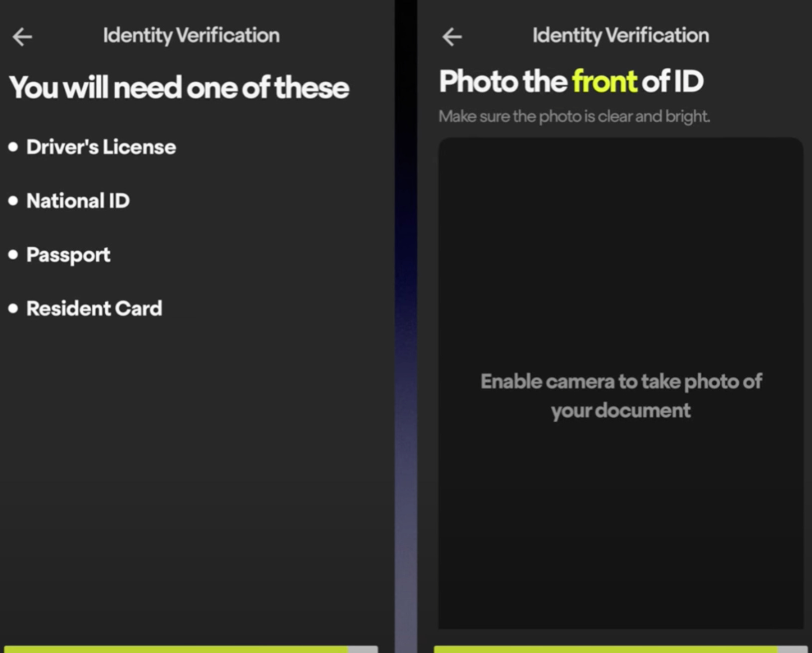Tap the back arrow on the documents list screen
Viewport: 812px width, 653px height.
point(22,36)
